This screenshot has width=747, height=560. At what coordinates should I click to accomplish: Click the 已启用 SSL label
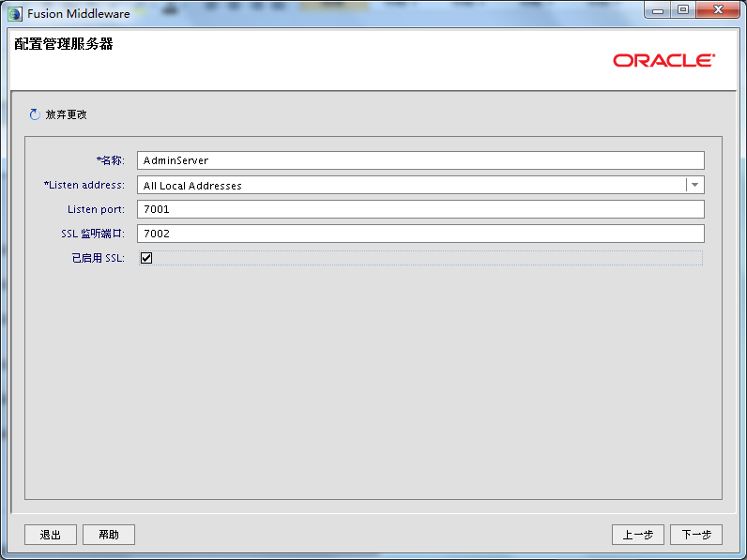tap(99, 258)
